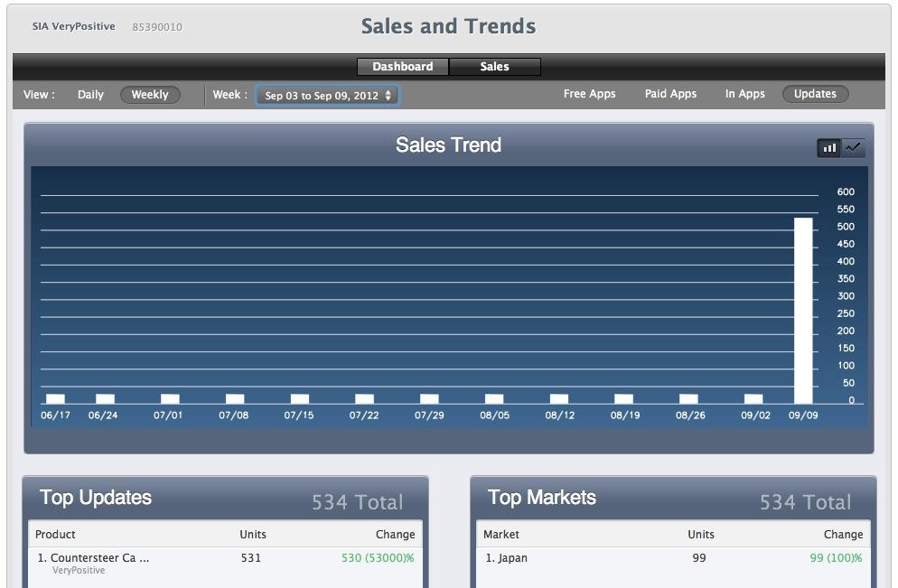Image resolution: width=898 pixels, height=588 pixels.
Task: Click vendor ID 85390010
Action: (157, 27)
